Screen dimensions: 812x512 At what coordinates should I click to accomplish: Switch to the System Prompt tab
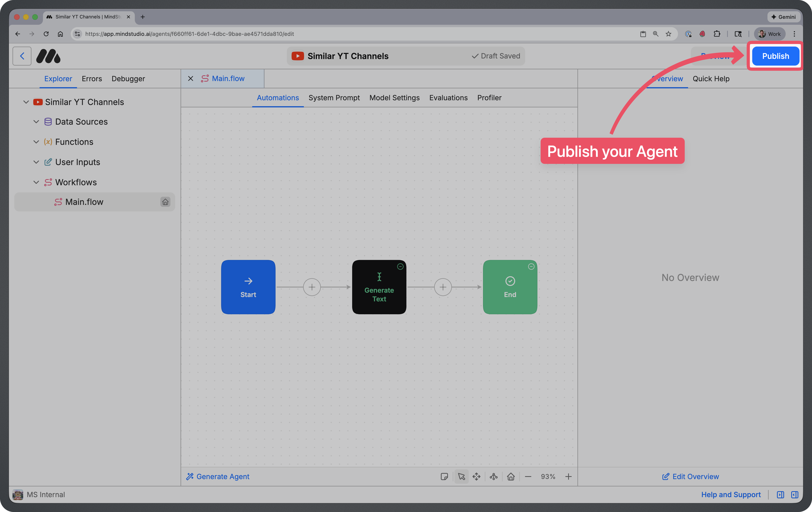[x=334, y=97]
